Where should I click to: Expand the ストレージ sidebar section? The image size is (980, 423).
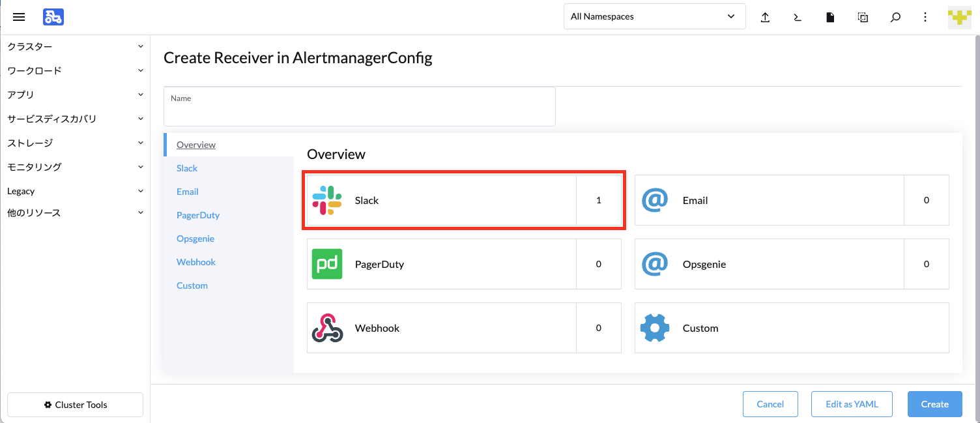(75, 143)
